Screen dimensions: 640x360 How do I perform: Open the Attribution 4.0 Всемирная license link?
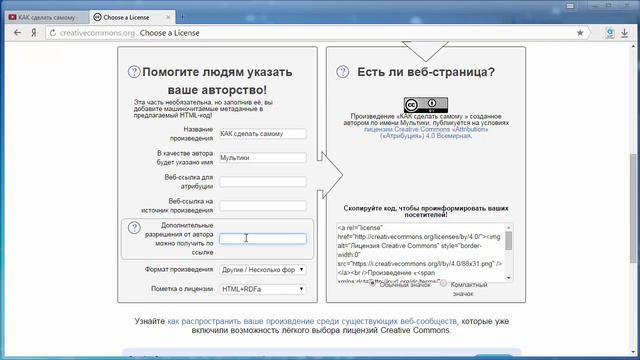tap(426, 133)
